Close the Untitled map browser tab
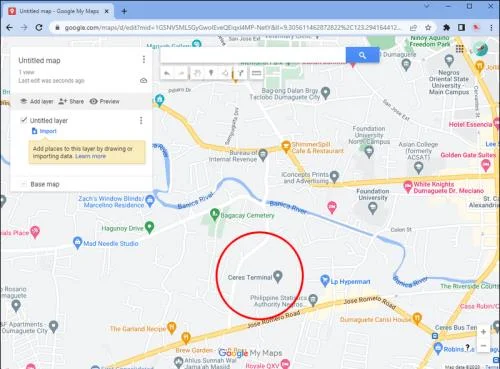The width and height of the screenshot is (500, 369). [107, 11]
